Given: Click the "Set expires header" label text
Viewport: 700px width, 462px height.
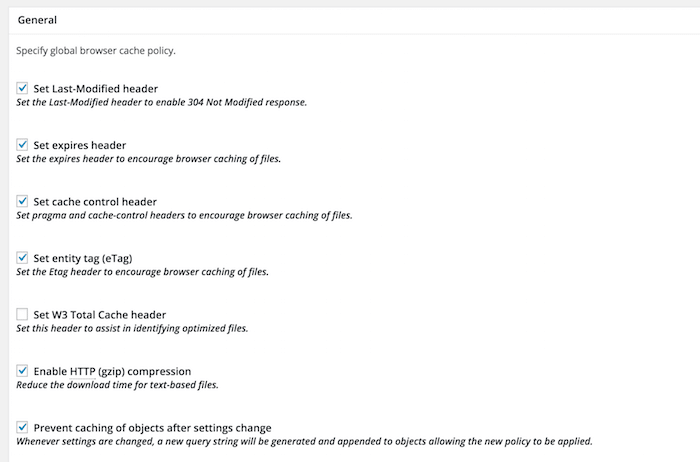Looking at the screenshot, I should (80, 145).
